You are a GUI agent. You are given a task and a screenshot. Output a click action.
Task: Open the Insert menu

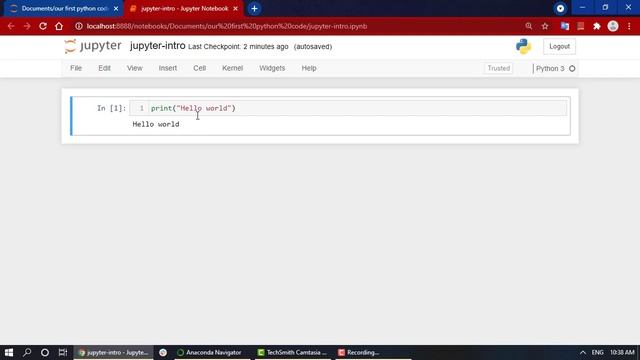click(x=168, y=68)
